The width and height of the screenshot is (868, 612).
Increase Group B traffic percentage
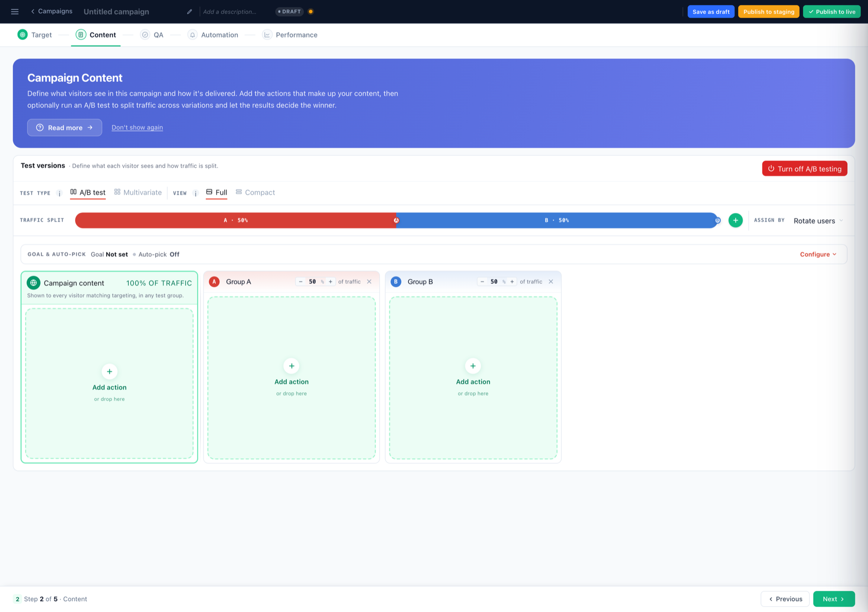[512, 282]
